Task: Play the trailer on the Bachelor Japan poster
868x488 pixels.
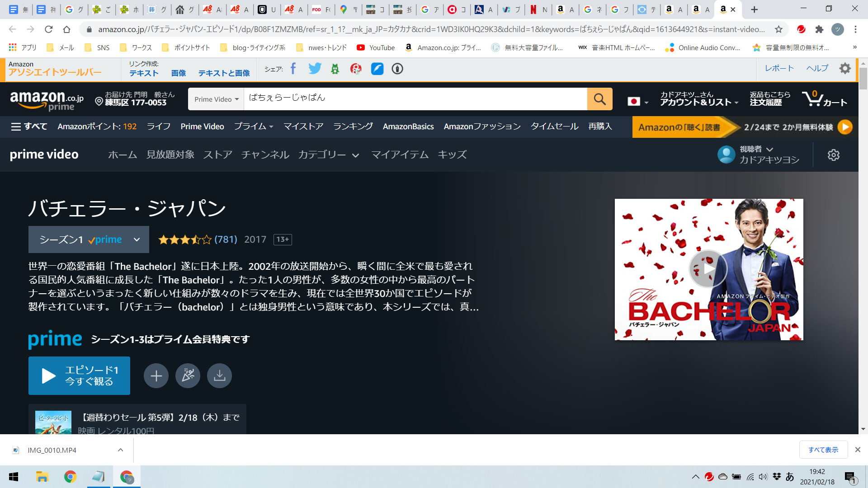Action: 708,269
